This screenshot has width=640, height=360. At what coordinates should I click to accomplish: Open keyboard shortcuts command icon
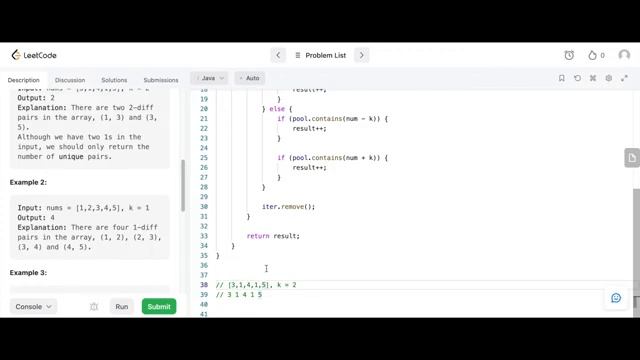pos(593,78)
